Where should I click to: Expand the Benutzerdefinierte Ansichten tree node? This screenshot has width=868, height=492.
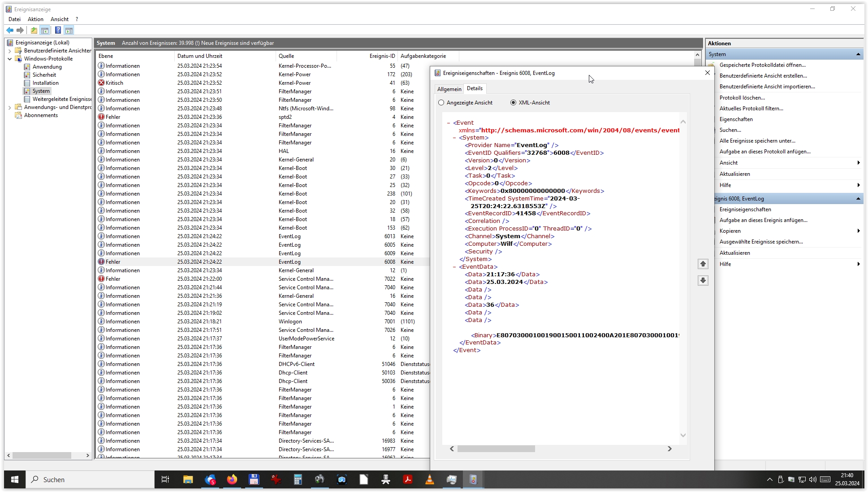coord(9,51)
